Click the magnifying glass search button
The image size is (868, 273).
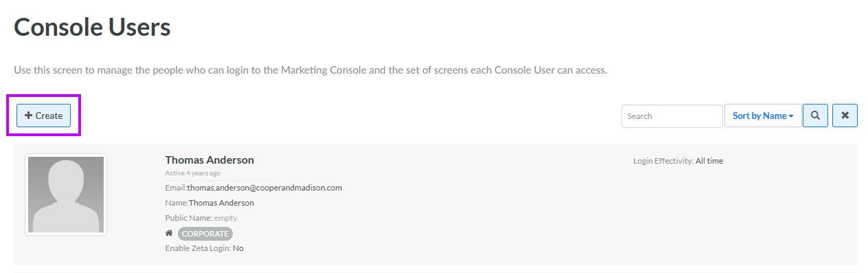815,116
